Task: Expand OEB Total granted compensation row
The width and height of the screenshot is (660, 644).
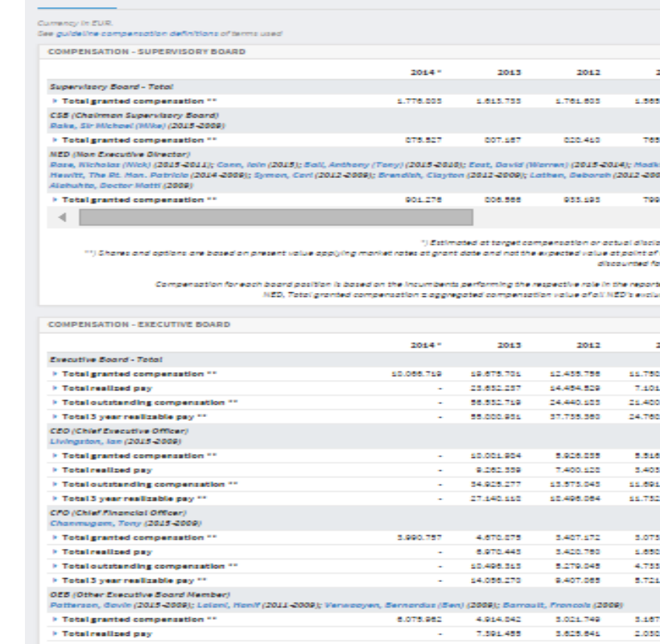Action: coord(54,619)
